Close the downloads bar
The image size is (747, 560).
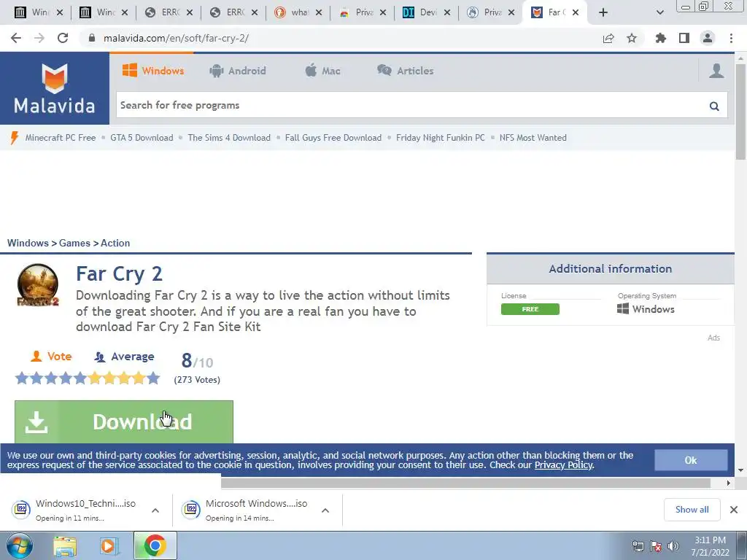[734, 510]
